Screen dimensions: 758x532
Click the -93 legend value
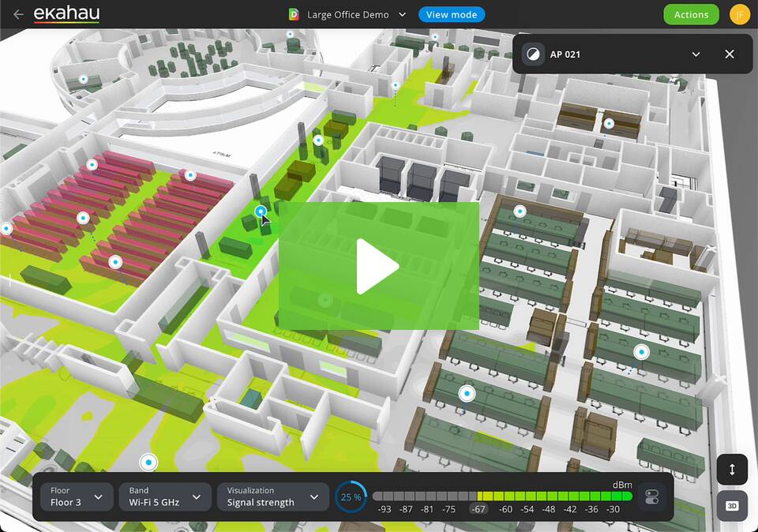pyautogui.click(x=385, y=509)
